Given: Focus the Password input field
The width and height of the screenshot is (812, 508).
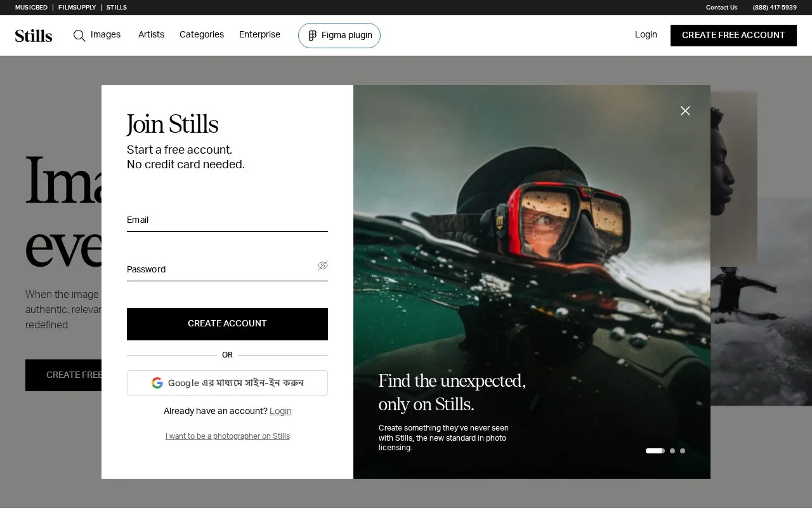Looking at the screenshot, I should 227,270.
